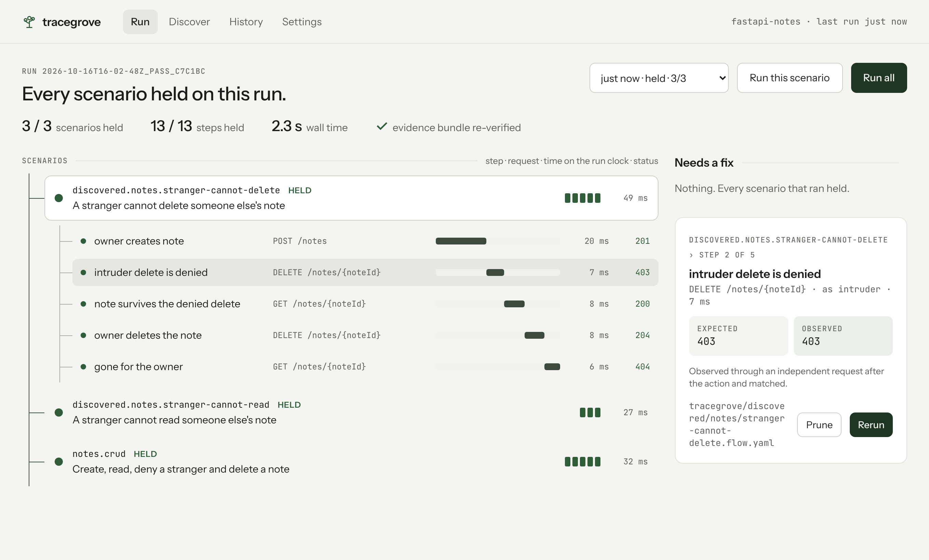Open the 'just now · held · 3/3' run dropdown
Image resolution: width=929 pixels, height=560 pixels.
(x=659, y=78)
